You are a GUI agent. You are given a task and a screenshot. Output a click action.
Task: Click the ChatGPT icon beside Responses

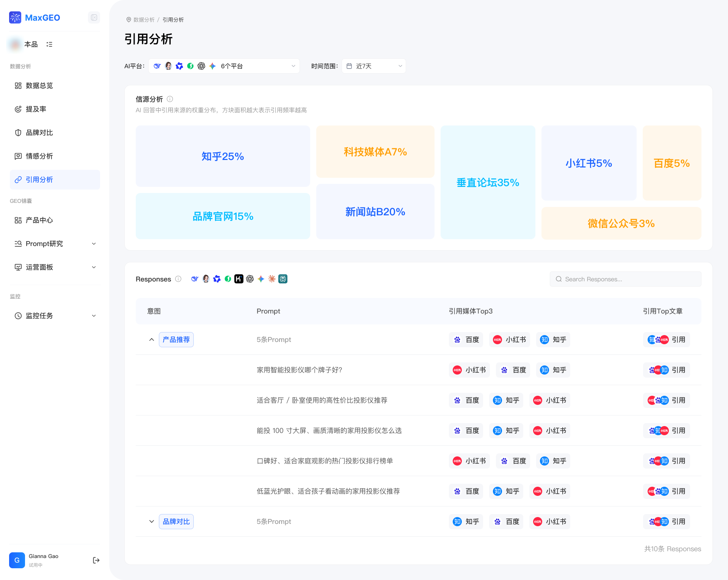click(249, 279)
